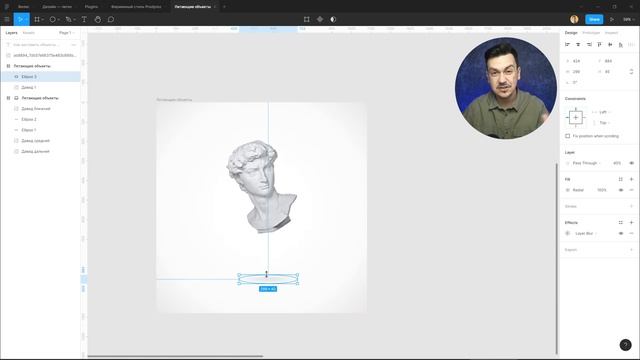Image resolution: width=640 pixels, height=360 pixels.
Task: Open Pass Through blend mode dropdown
Action: [x=587, y=163]
